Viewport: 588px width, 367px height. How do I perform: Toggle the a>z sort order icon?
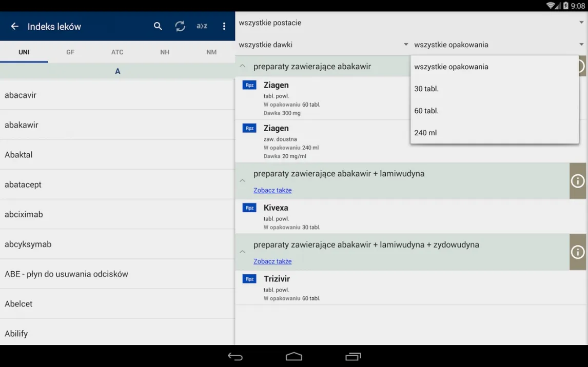202,27
